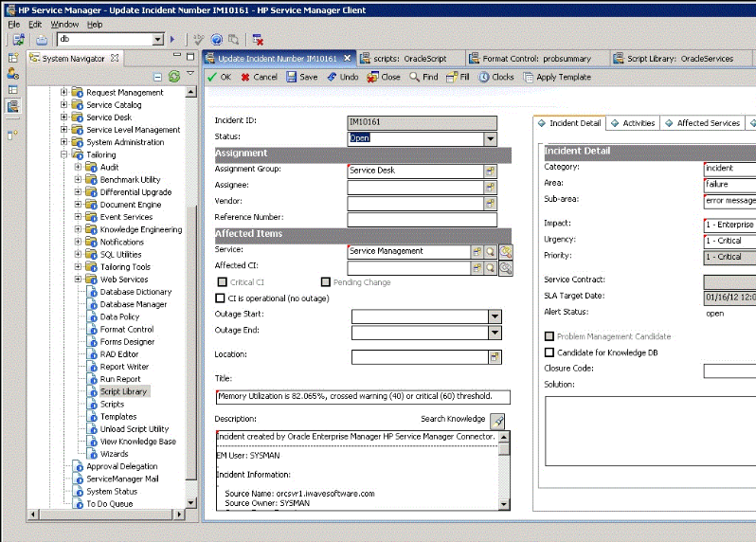Click Apply Template button

click(x=557, y=77)
